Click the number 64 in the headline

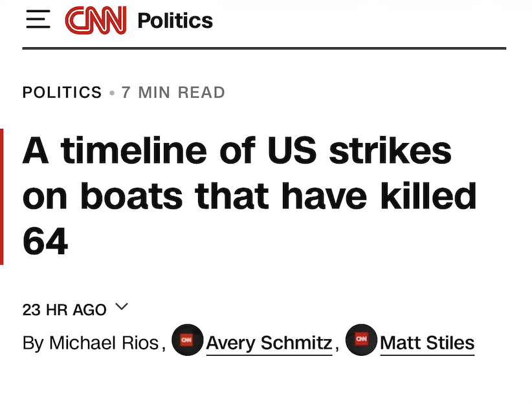click(45, 241)
